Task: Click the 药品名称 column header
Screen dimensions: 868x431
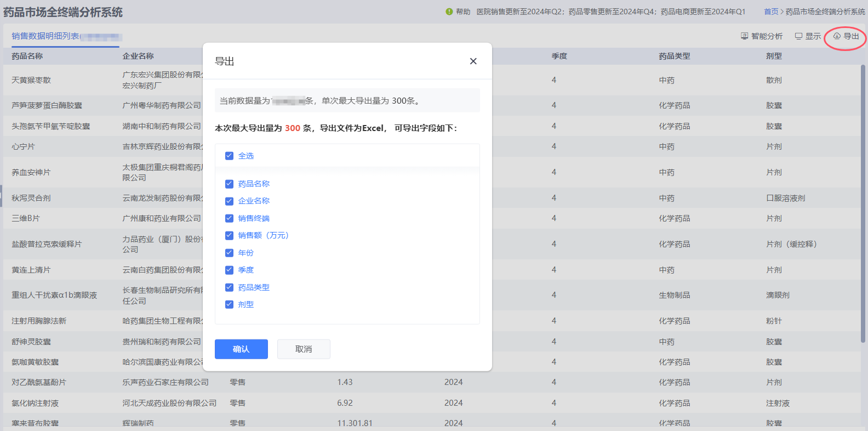Action: [x=27, y=56]
